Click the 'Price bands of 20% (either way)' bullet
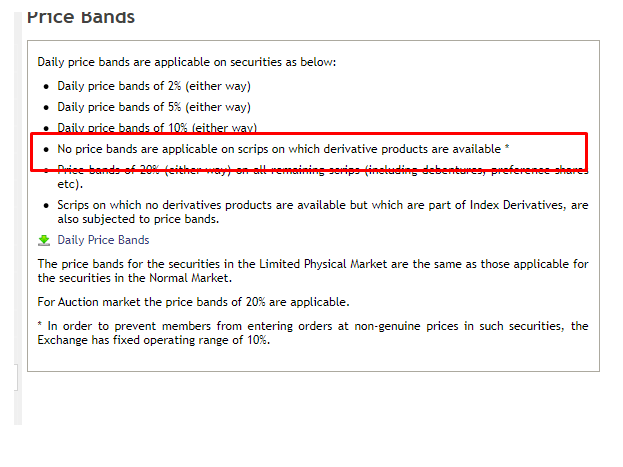The width and height of the screenshot is (623, 467). point(323,170)
